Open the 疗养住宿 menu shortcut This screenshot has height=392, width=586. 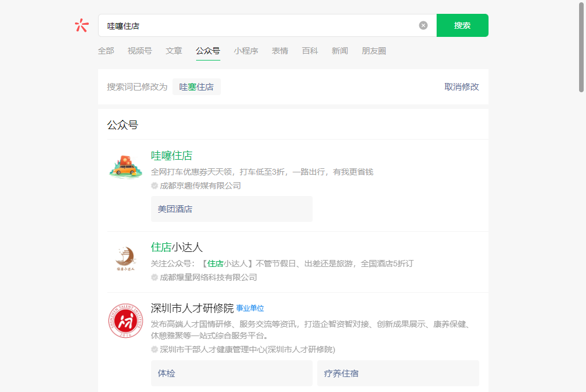point(398,374)
